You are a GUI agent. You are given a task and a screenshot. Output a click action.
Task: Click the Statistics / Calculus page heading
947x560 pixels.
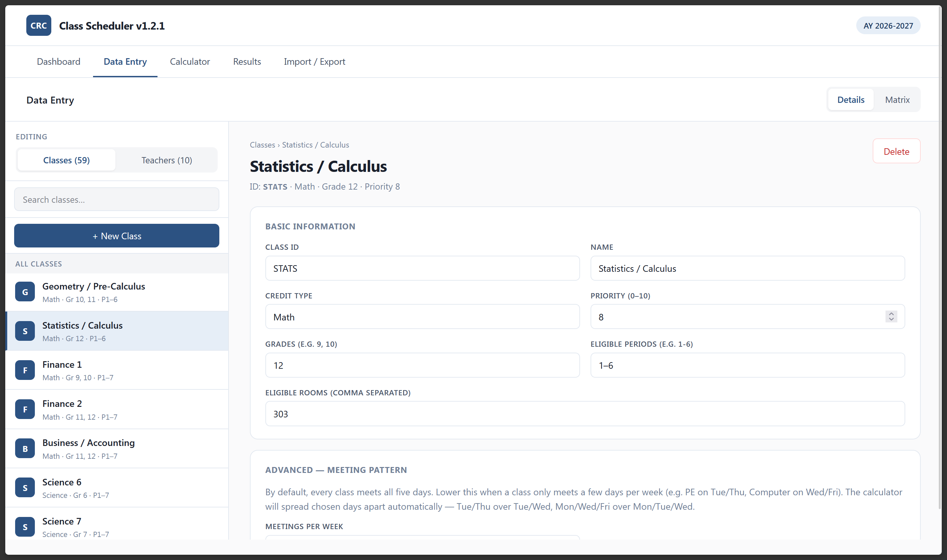click(318, 166)
